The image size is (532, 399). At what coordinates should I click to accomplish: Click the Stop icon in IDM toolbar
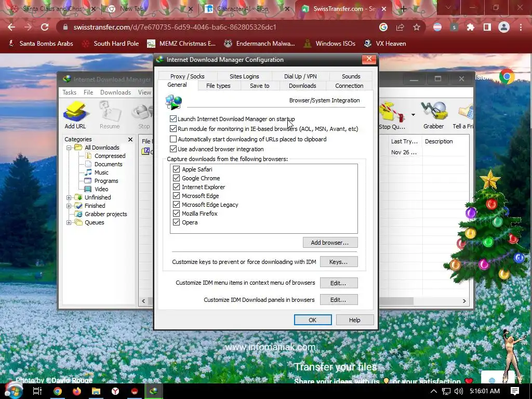click(143, 116)
